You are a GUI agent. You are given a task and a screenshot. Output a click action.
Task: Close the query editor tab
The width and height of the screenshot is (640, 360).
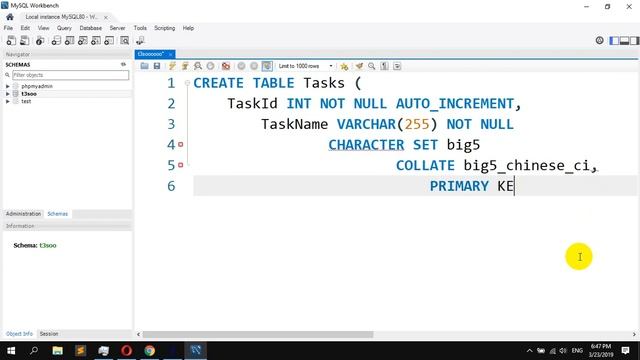pyautogui.click(x=171, y=54)
